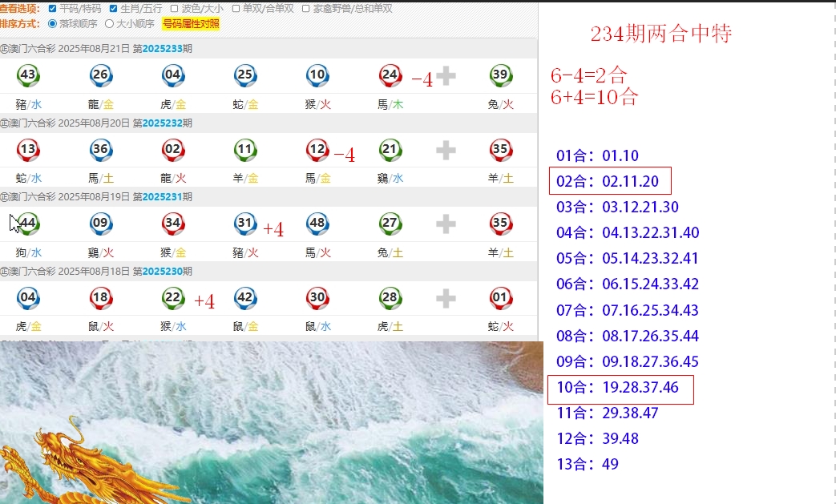Click ball 12 in draw 2025232
This screenshot has height=504, width=836.
(x=317, y=150)
